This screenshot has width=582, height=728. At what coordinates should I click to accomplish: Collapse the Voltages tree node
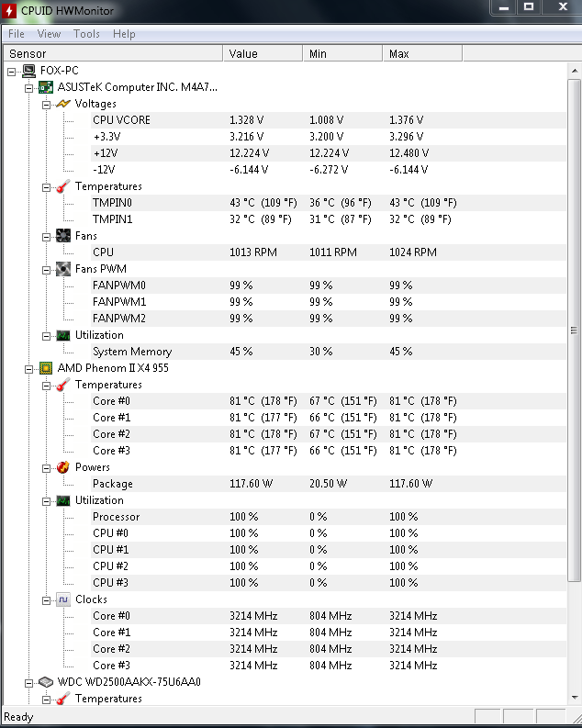46,104
